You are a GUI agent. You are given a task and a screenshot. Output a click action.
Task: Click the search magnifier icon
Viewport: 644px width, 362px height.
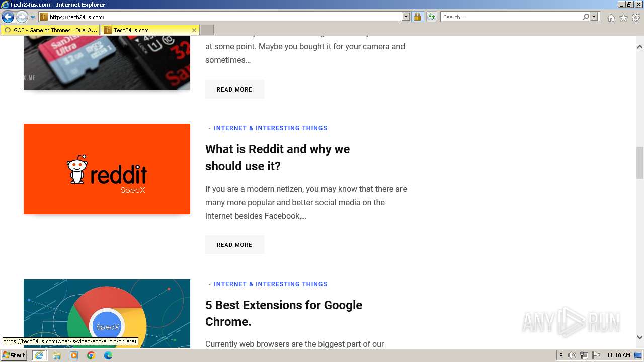click(x=586, y=17)
